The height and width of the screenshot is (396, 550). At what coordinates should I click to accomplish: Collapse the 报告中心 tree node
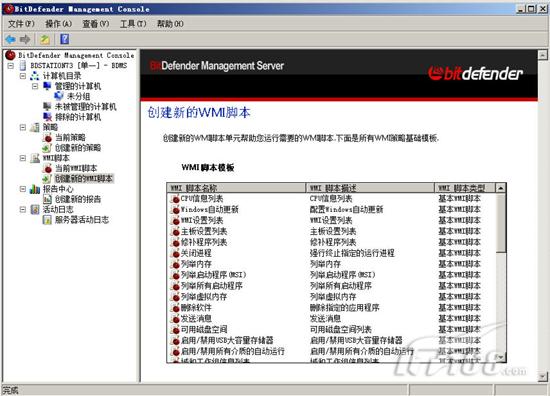pyautogui.click(x=23, y=189)
